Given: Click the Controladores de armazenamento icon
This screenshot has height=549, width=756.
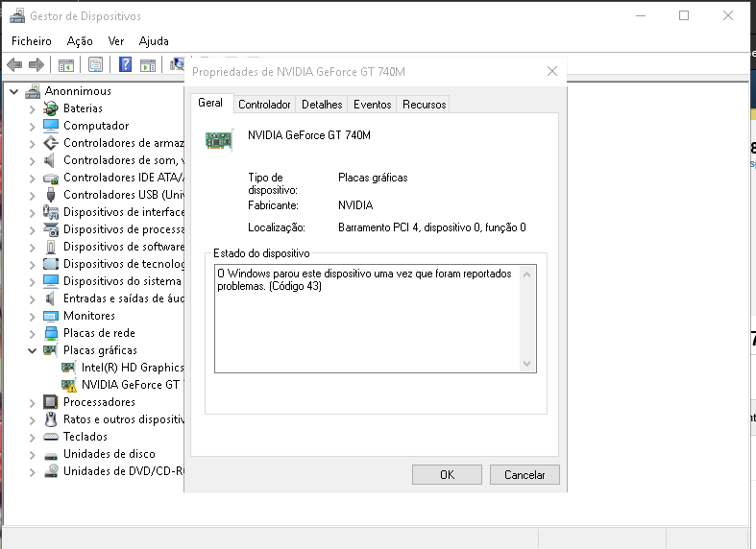Looking at the screenshot, I should [x=51, y=143].
